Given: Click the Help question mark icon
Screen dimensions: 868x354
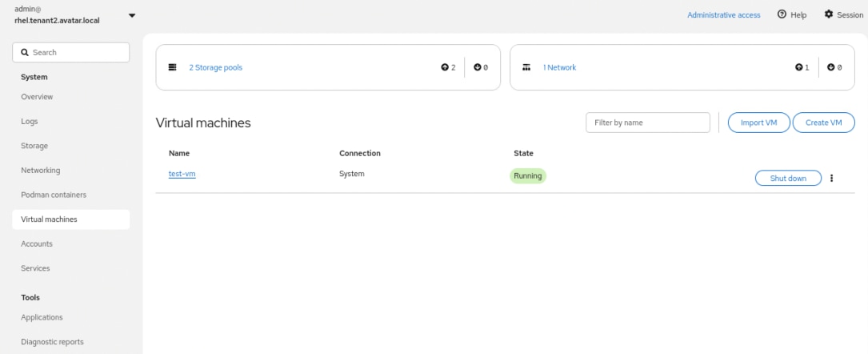Looking at the screenshot, I should click(782, 14).
